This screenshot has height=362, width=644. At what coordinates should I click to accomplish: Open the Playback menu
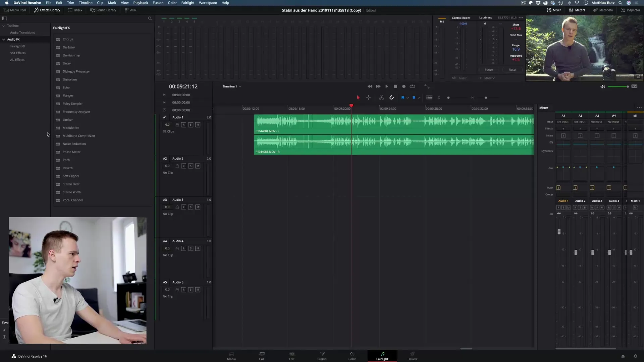[x=141, y=3]
